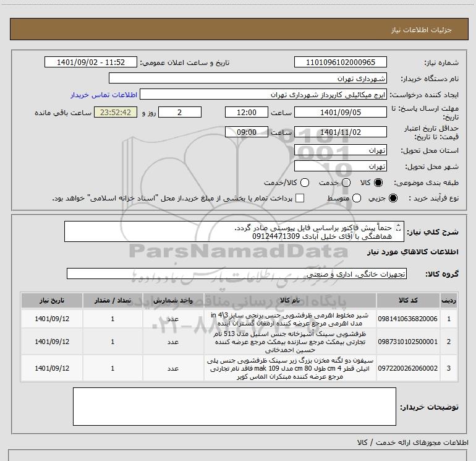476x461 pixels.
Task: Select the جزیی purchase type radio
Action: 393,198
